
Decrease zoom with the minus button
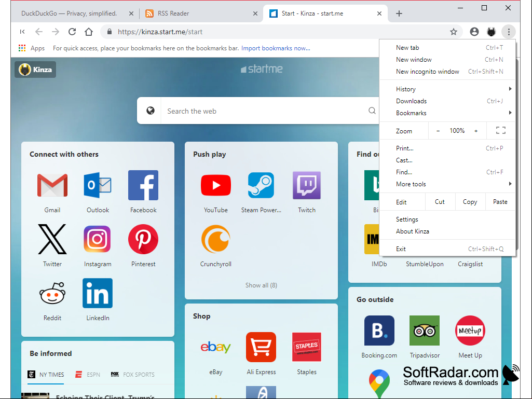[x=438, y=131]
